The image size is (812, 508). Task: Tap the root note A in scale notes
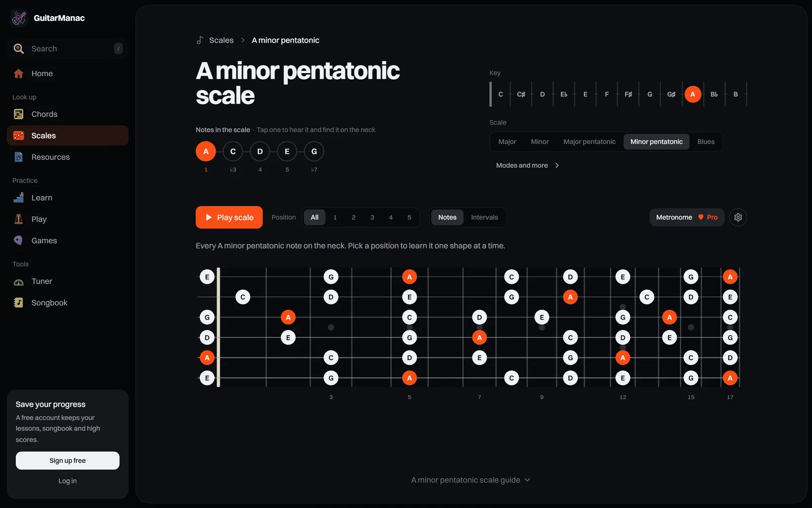206,151
